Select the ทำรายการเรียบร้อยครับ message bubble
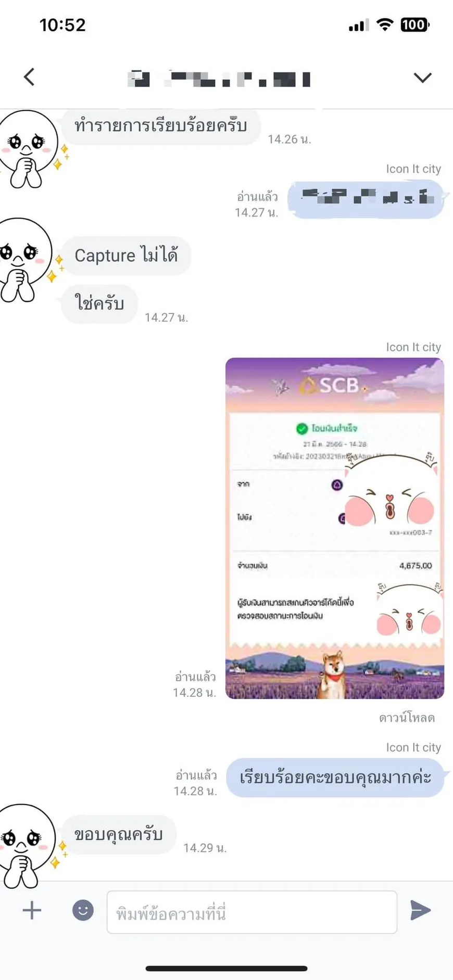Image resolution: width=453 pixels, height=980 pixels. click(x=160, y=126)
